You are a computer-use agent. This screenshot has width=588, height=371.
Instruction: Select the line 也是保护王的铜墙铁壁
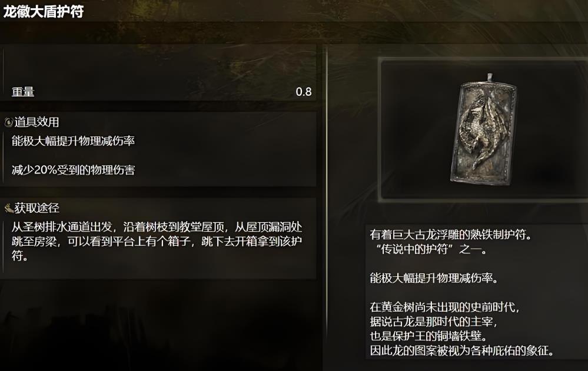[x=428, y=336]
